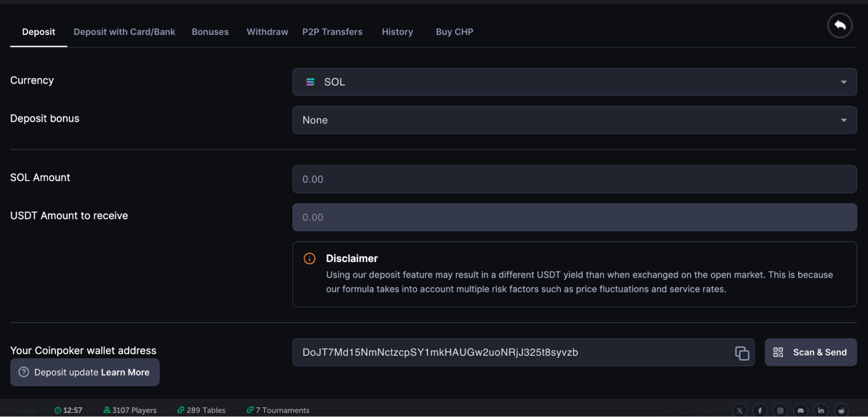Switch to the Withdraw tab

click(x=267, y=32)
